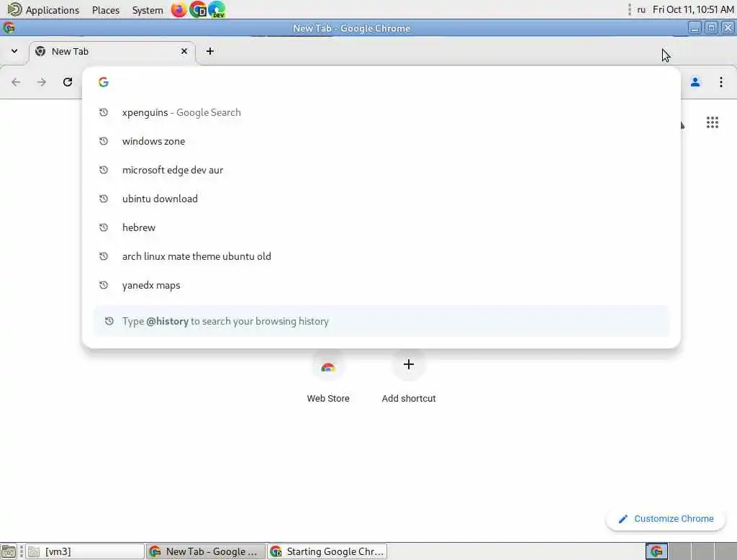
Task: Click the history icon beside windows zone
Action: (x=104, y=141)
